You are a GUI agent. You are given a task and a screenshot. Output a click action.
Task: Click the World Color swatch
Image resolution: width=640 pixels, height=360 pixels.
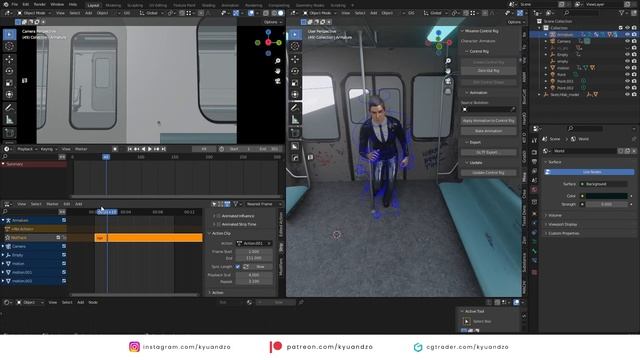pyautogui.click(x=607, y=196)
